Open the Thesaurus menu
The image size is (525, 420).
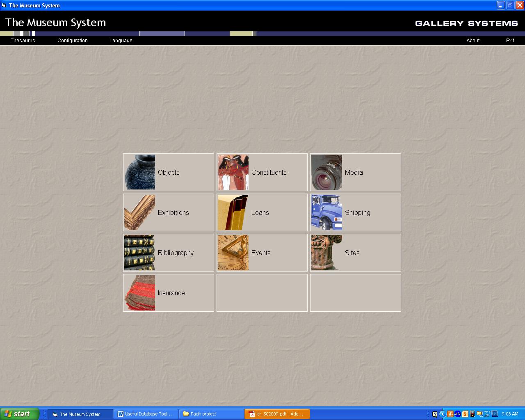(23, 41)
